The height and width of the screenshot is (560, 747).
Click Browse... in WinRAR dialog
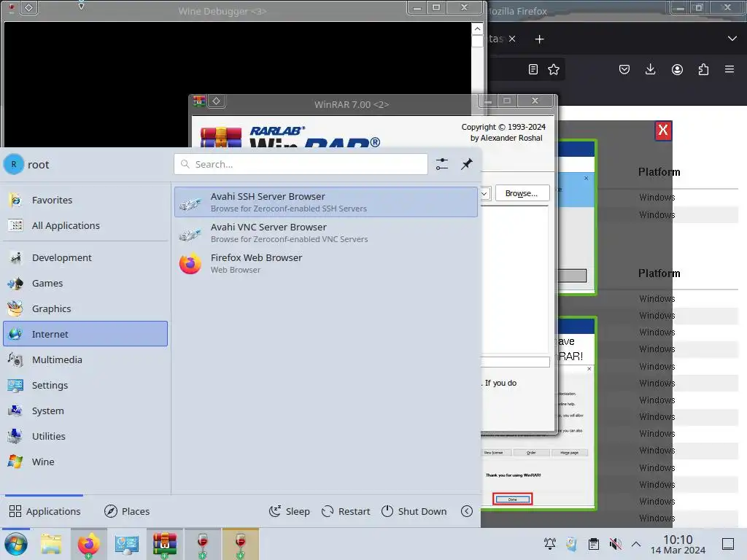tap(522, 192)
